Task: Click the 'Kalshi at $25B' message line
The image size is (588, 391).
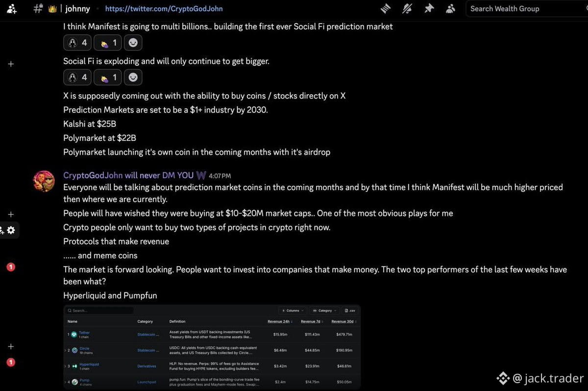Action: tap(90, 124)
